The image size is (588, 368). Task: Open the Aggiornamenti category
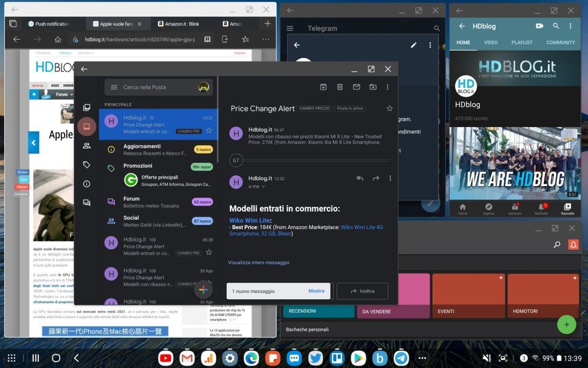click(x=158, y=149)
